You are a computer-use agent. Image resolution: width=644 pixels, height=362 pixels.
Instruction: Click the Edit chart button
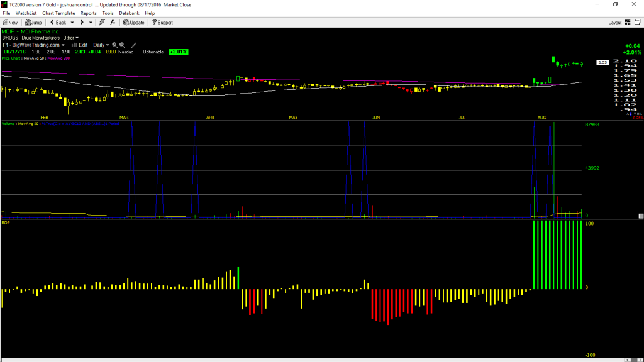tap(80, 45)
